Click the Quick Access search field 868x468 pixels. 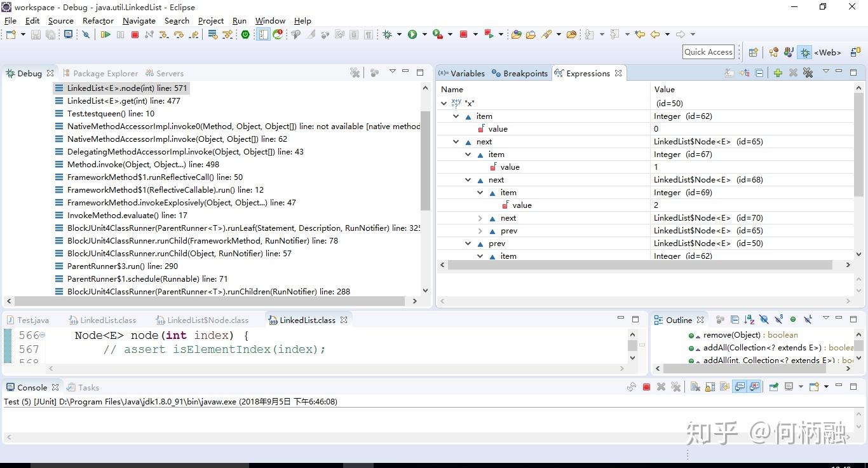click(x=709, y=52)
